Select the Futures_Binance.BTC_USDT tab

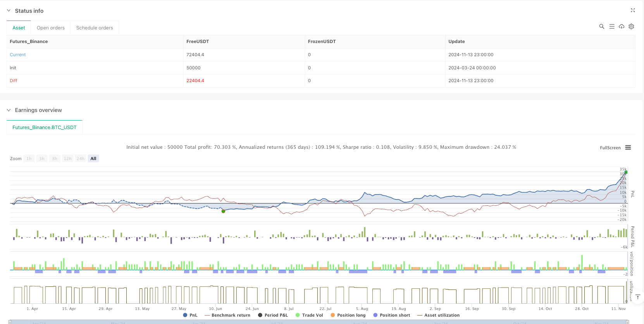pos(45,127)
